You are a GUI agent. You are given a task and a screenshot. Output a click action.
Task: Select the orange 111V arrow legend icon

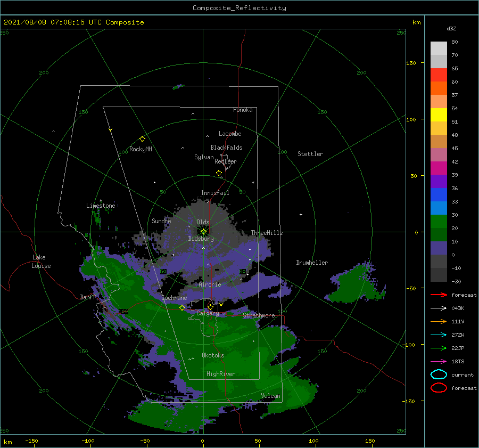pyautogui.click(x=439, y=321)
